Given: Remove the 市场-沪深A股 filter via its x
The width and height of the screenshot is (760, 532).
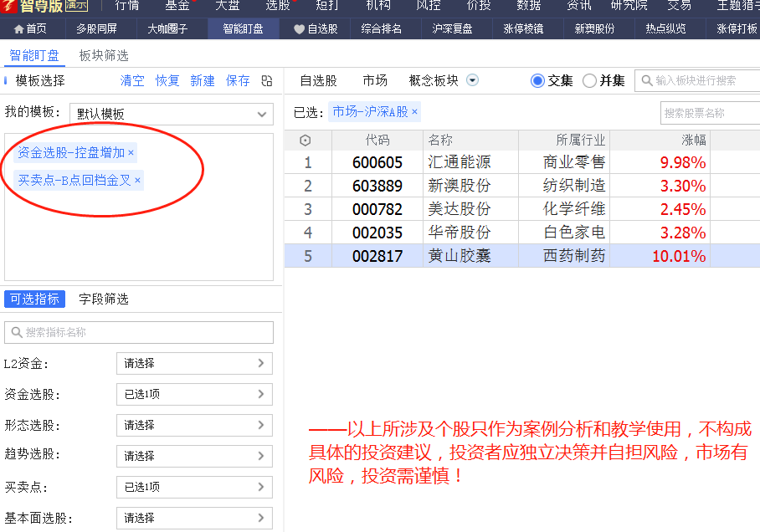Looking at the screenshot, I should click(x=414, y=111).
